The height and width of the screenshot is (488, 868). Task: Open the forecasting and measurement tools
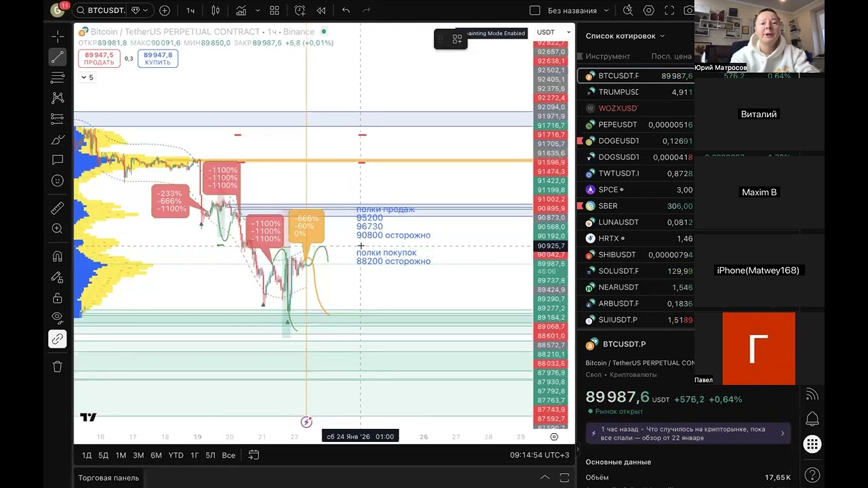[x=58, y=119]
